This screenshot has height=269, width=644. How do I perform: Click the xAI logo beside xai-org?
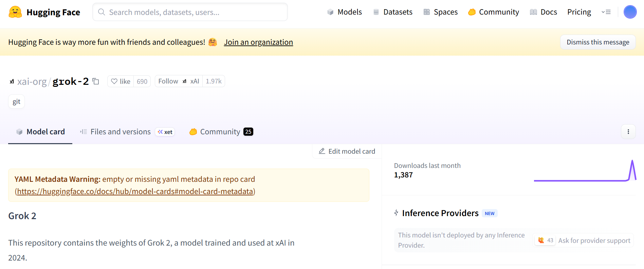12,81
